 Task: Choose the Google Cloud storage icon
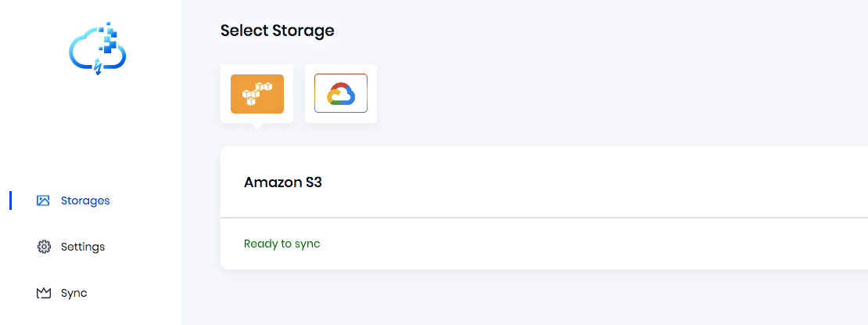click(341, 94)
